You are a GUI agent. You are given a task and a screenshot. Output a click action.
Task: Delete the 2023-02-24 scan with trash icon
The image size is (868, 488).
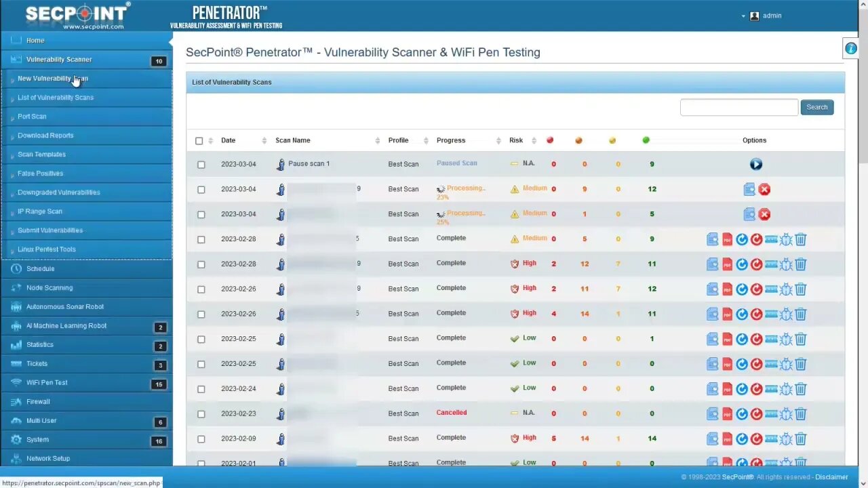801,389
